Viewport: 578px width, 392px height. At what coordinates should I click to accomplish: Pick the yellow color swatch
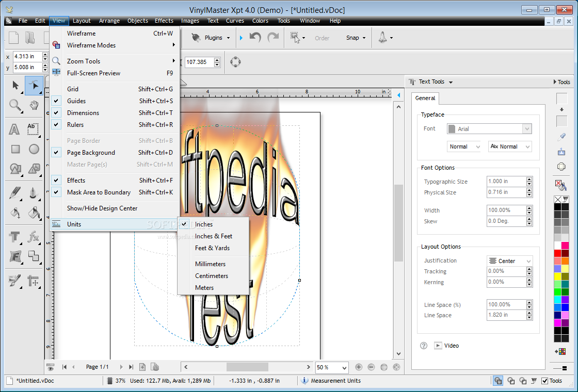557,276
